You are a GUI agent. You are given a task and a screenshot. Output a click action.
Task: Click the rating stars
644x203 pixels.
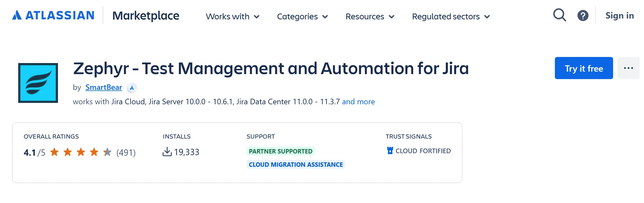[x=81, y=152]
